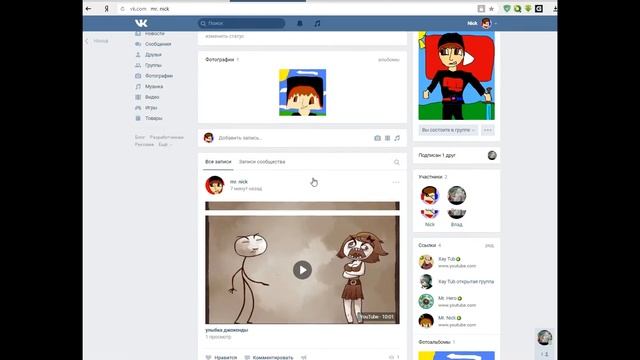Click Комментировать on the post
The height and width of the screenshot is (360, 640).
click(x=269, y=358)
